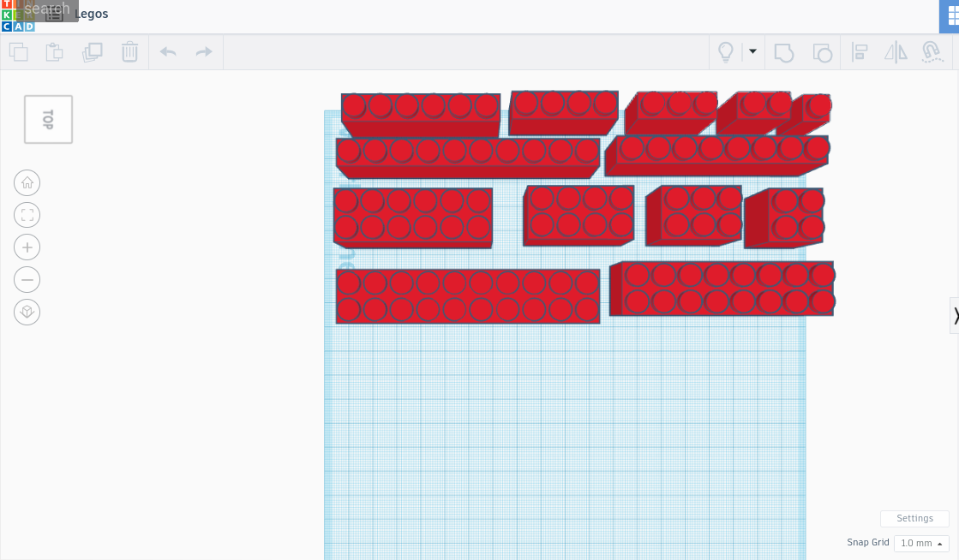The image size is (959, 560).
Task: Click the Legos design name
Action: 91,14
